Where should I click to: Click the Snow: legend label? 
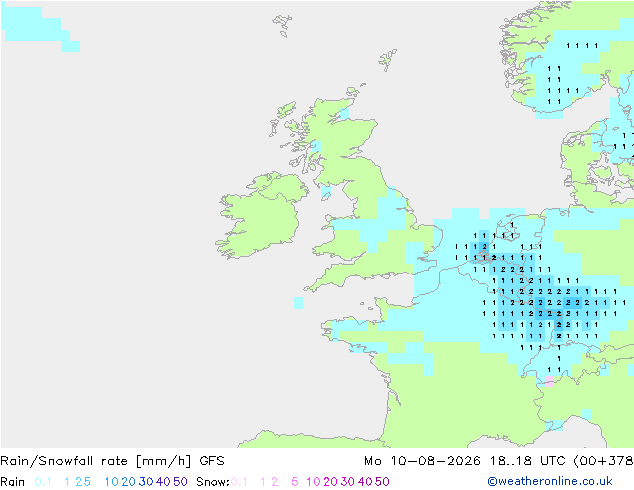tap(213, 482)
